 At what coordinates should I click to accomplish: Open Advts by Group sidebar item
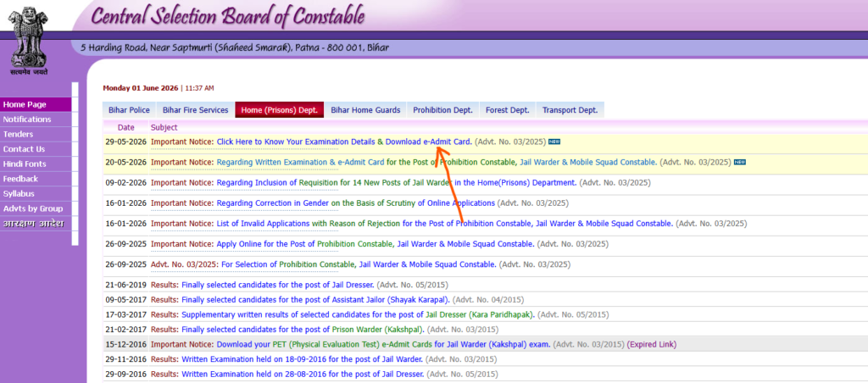pos(36,208)
